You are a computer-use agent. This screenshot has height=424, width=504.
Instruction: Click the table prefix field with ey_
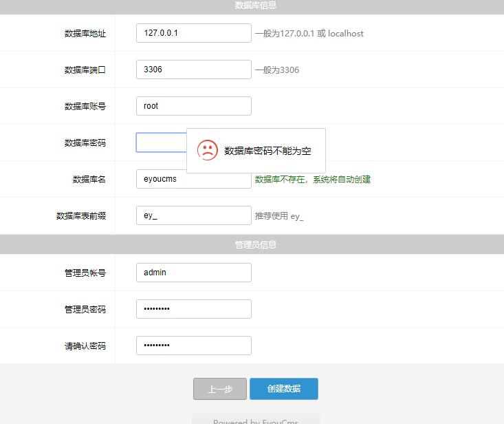coord(193,215)
